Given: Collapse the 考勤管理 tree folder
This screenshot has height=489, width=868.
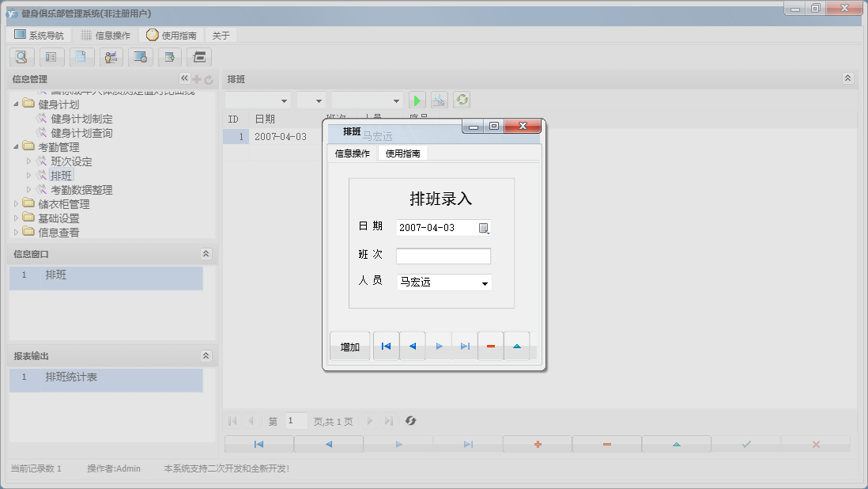Looking at the screenshot, I should [17, 147].
